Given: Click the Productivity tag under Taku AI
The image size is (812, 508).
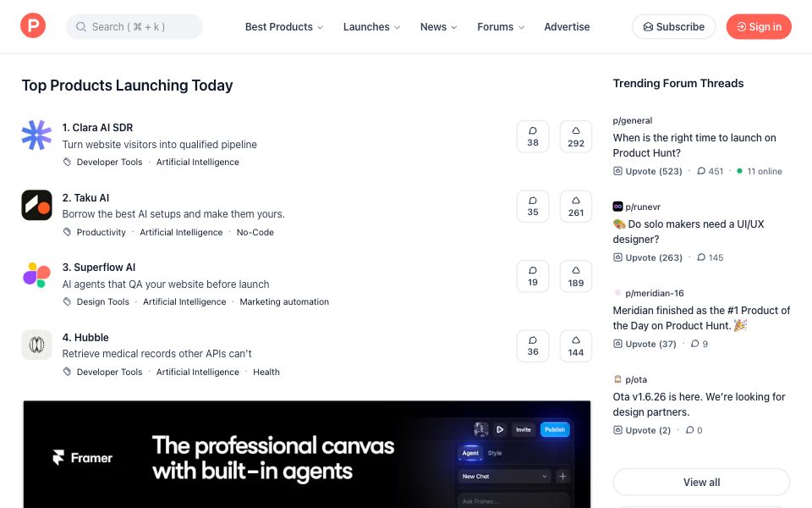Looking at the screenshot, I should click(x=101, y=232).
